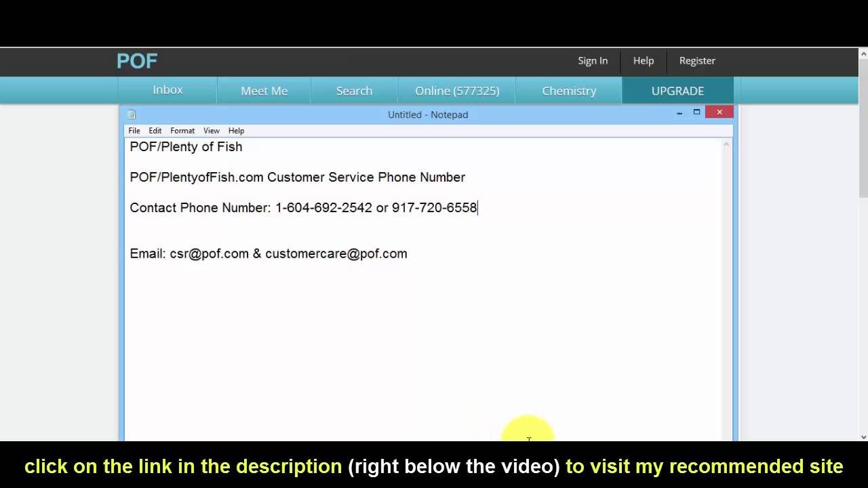Click the 'Customer Service Phone Number' line
868x488 pixels.
point(298,178)
